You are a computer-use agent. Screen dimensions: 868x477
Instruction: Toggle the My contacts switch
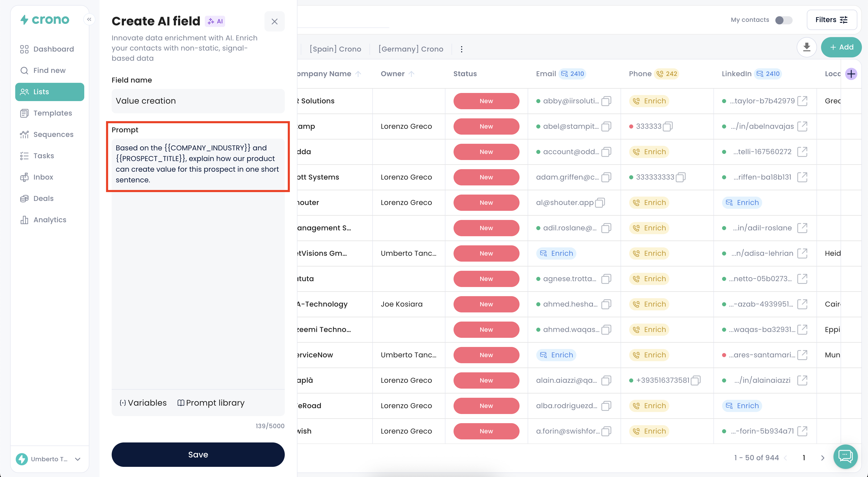(783, 20)
